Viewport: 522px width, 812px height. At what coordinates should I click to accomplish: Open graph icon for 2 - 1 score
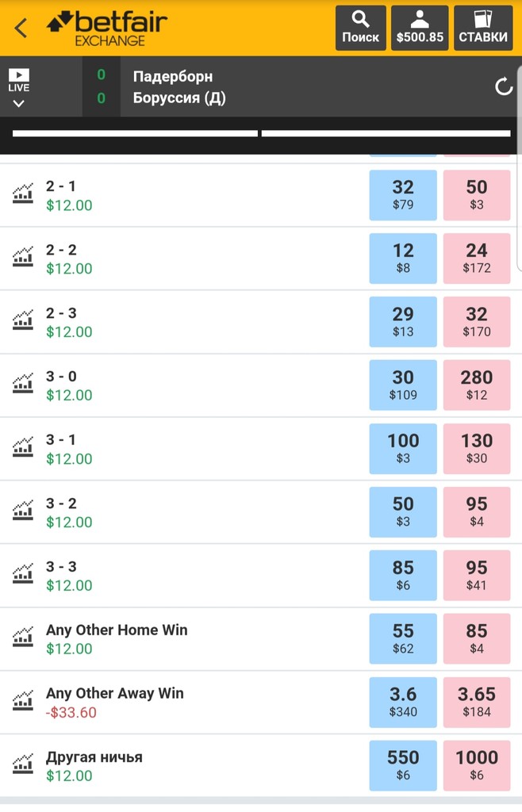pyautogui.click(x=23, y=193)
